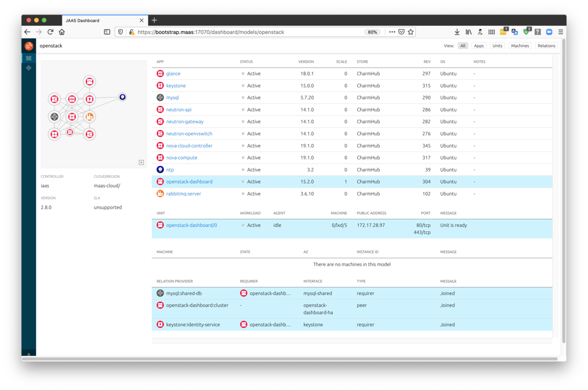Reload the page with refresh icon
This screenshot has height=390, width=588.
click(x=50, y=32)
